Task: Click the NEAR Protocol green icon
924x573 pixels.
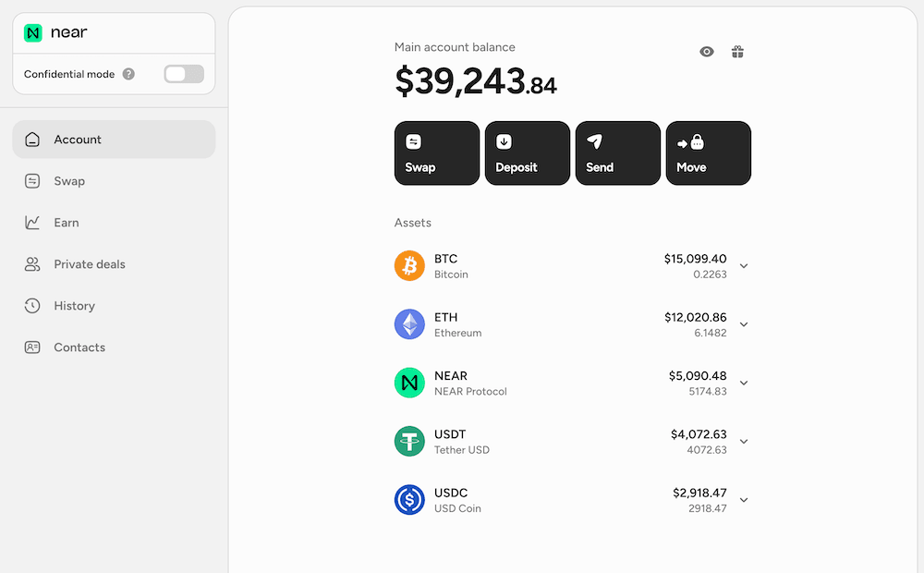Action: 409,383
